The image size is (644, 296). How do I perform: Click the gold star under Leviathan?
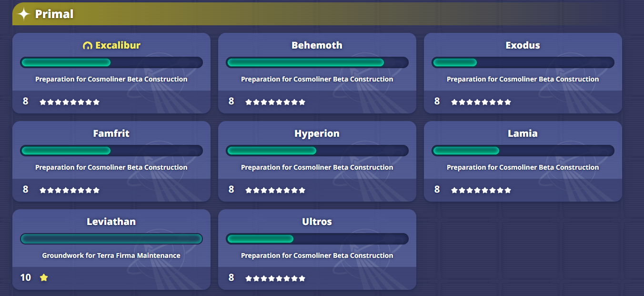tap(44, 277)
